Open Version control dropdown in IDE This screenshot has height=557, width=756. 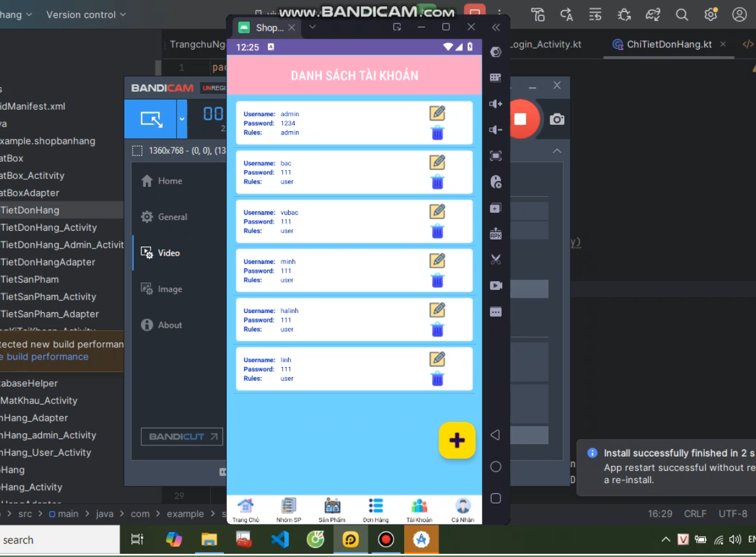[86, 15]
